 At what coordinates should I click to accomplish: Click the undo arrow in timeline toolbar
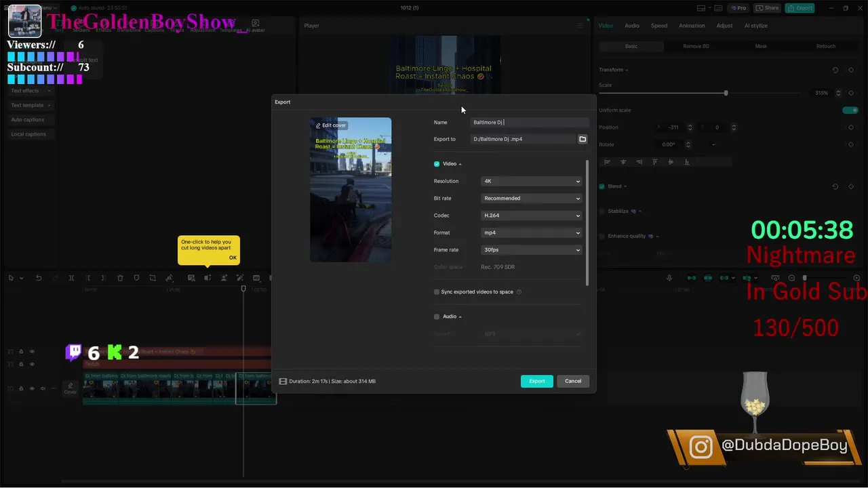[x=39, y=278]
